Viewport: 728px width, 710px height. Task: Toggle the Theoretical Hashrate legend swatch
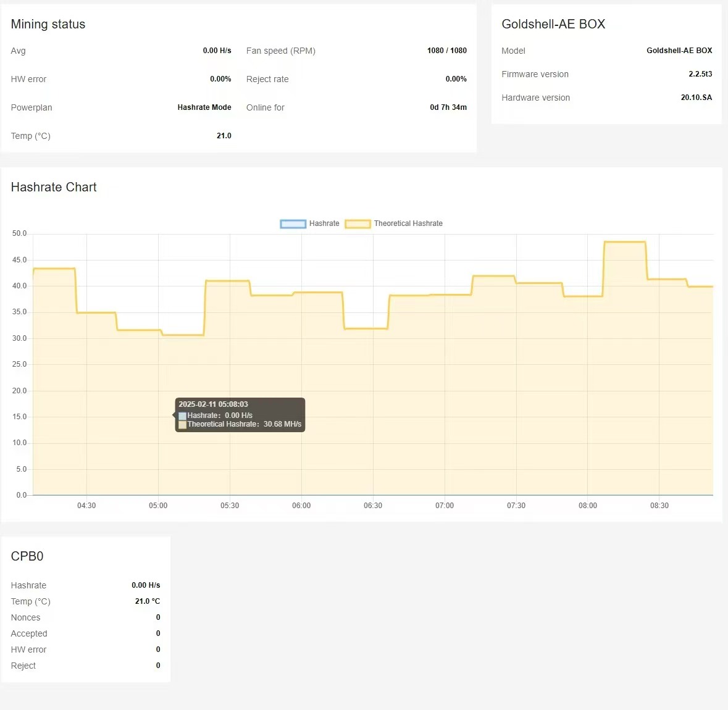click(x=358, y=224)
